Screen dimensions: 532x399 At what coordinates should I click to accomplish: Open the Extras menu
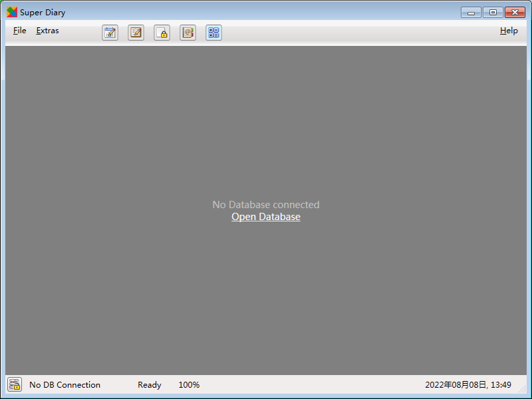point(47,31)
